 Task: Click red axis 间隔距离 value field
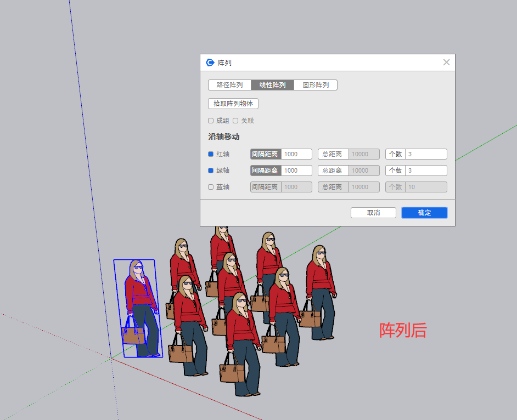coord(296,154)
